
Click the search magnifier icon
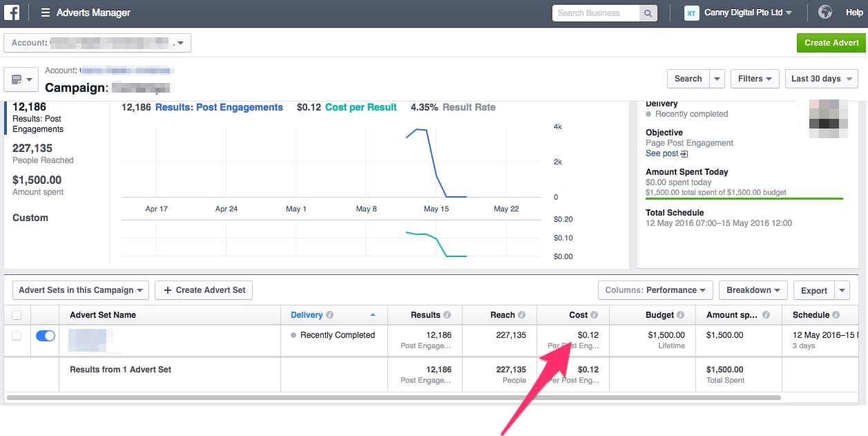click(x=648, y=13)
